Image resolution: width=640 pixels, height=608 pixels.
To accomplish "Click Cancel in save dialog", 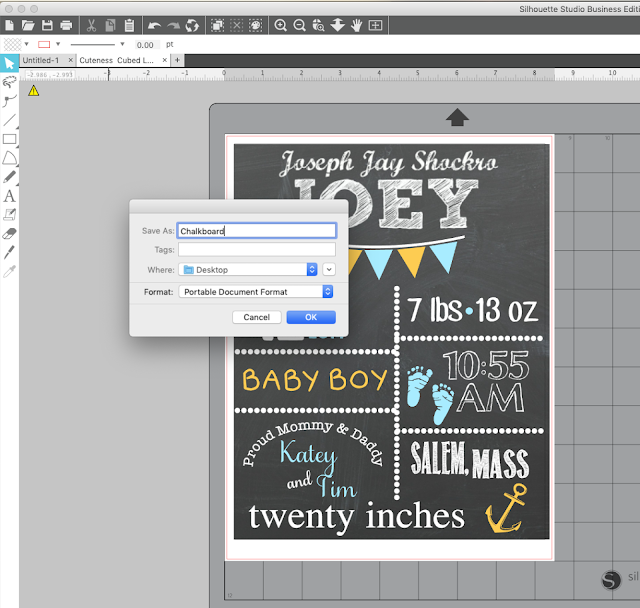I will click(256, 317).
